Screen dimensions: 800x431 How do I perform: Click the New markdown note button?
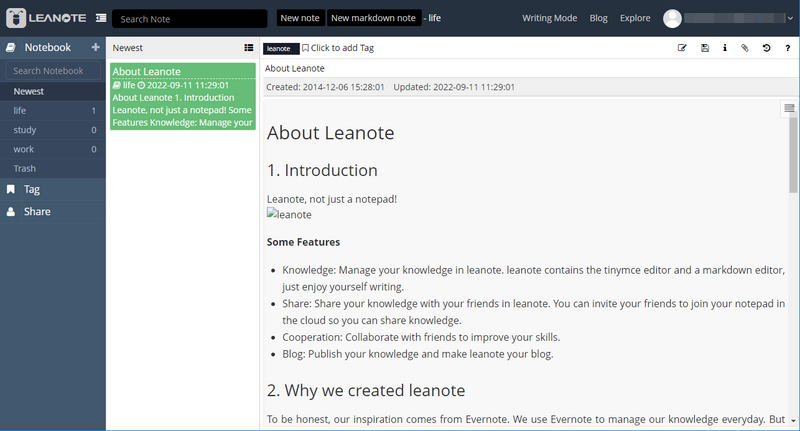click(x=373, y=18)
